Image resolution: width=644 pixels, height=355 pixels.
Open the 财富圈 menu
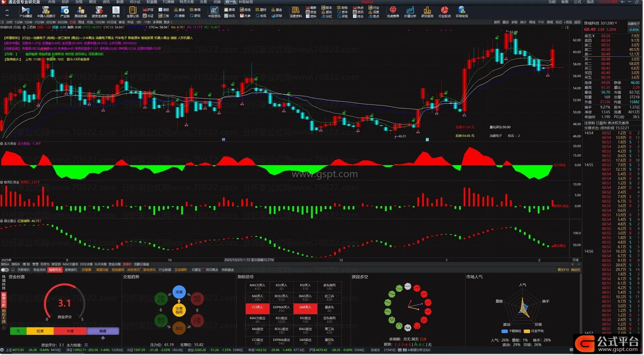(151, 2)
